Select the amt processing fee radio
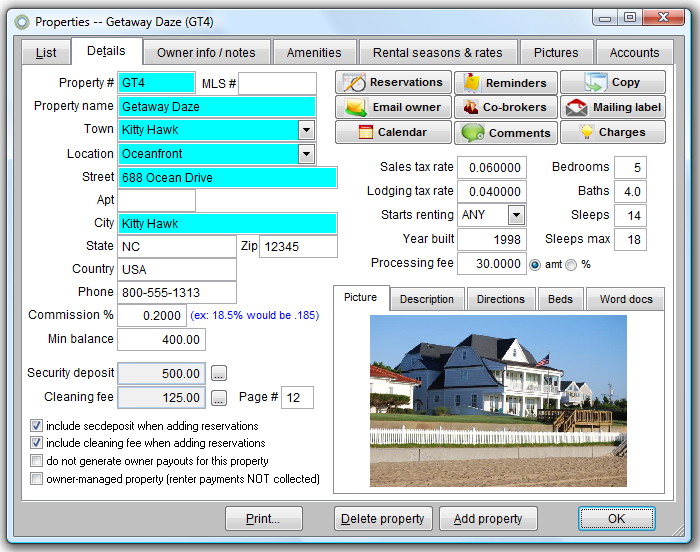Image resolution: width=700 pixels, height=552 pixels. coord(534,265)
